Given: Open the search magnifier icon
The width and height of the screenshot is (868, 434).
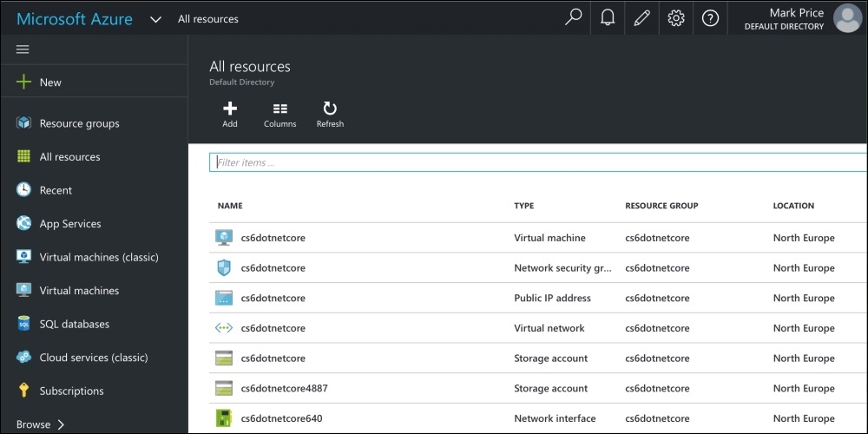Looking at the screenshot, I should pos(573,17).
